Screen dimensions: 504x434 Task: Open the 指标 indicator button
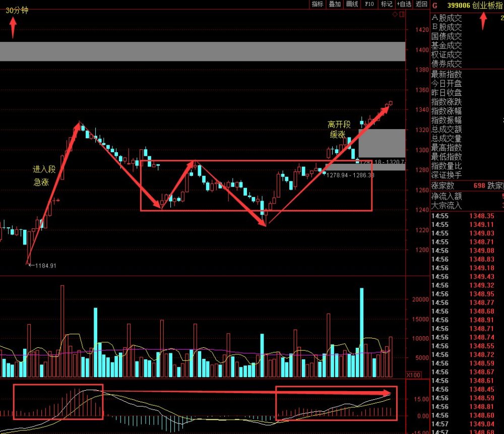coord(317,4)
